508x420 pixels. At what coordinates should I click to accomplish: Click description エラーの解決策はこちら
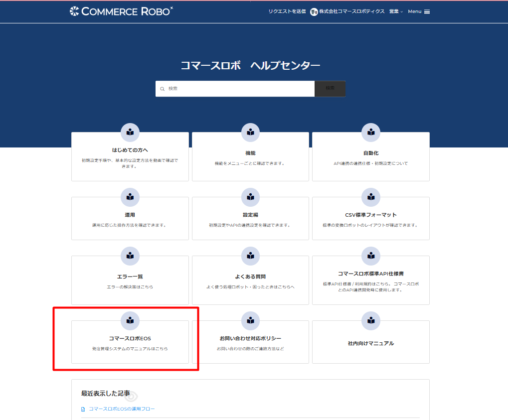pos(130,287)
